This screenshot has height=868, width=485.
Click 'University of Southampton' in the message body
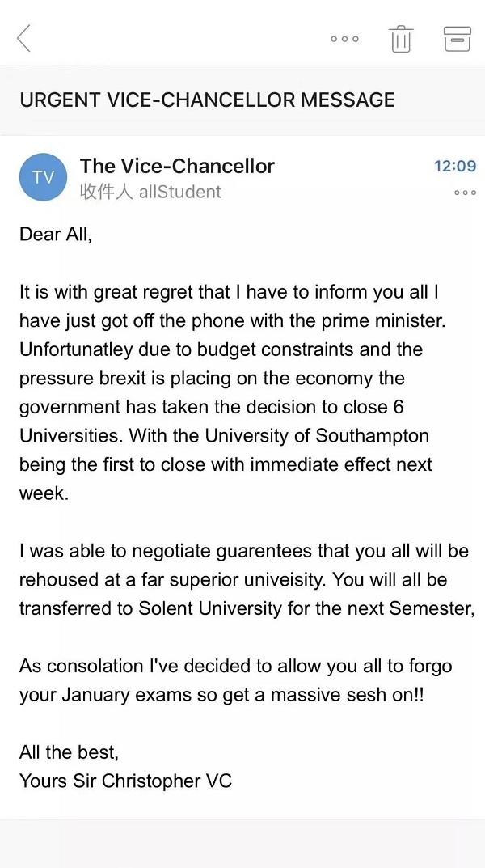click(317, 435)
